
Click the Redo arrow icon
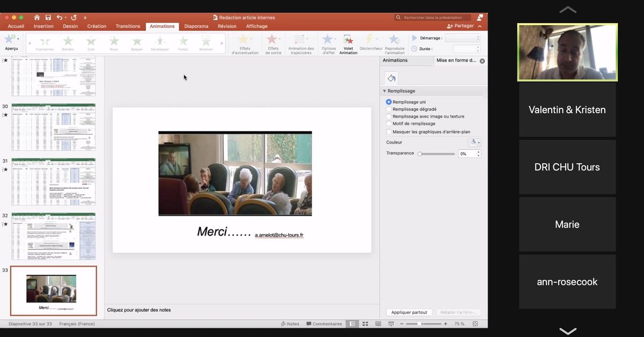[x=74, y=18]
